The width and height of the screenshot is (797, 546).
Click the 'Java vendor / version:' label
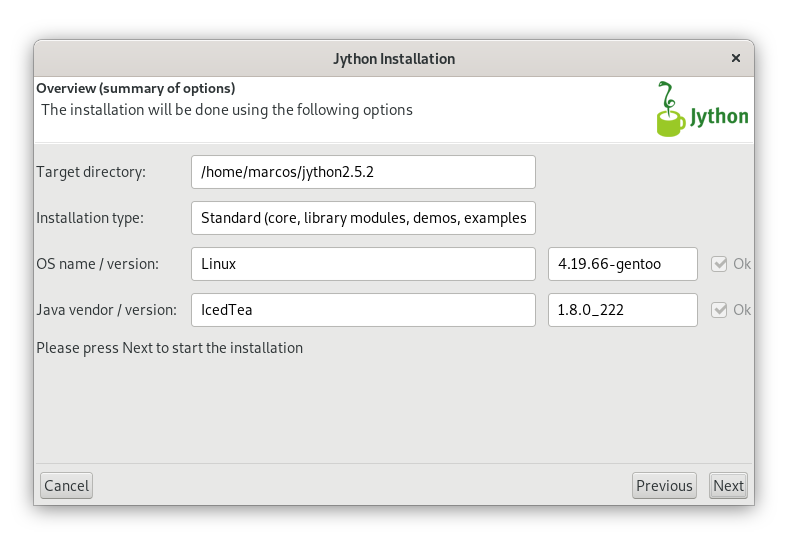(107, 310)
